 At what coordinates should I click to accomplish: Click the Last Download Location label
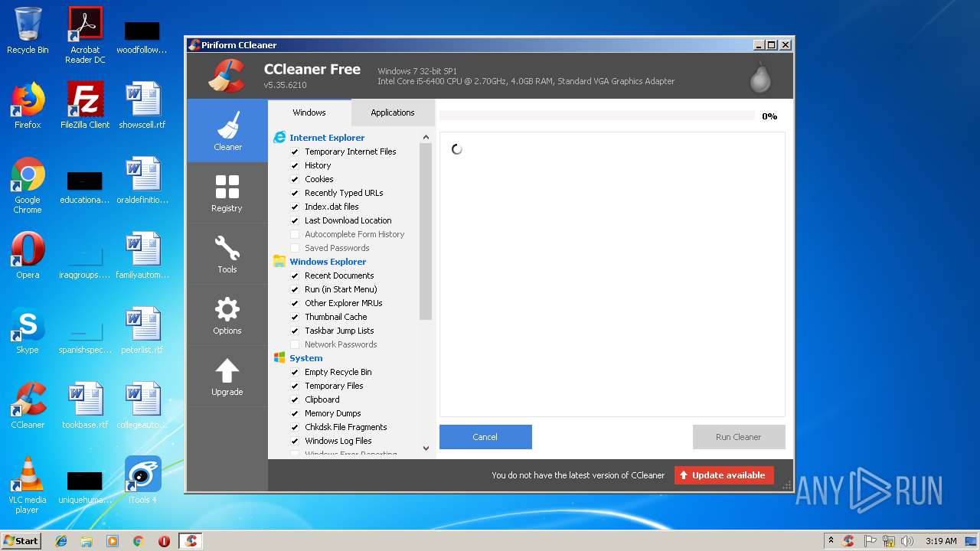click(348, 220)
